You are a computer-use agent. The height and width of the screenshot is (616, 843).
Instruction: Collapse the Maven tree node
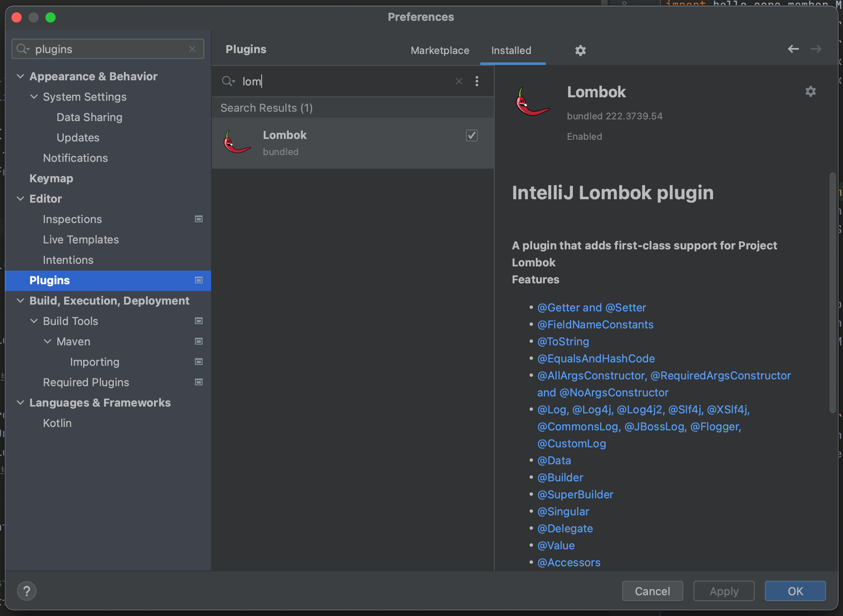coord(48,342)
